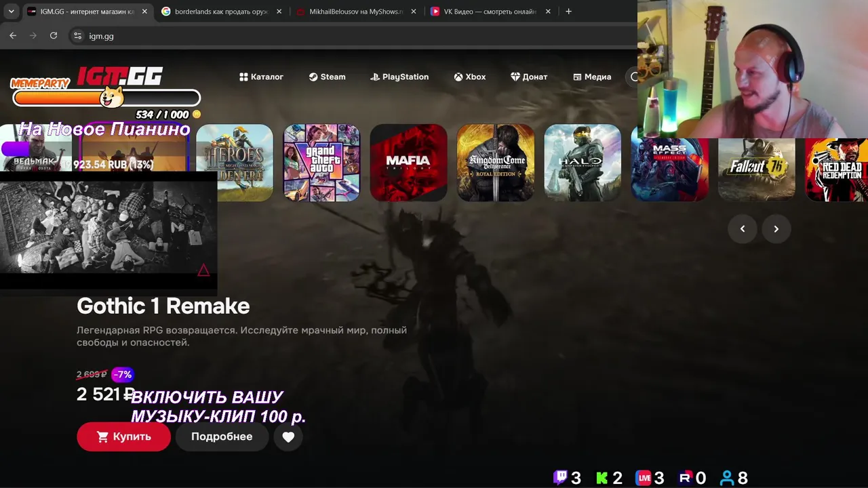Open the Xbox section
This screenshot has height=488, width=868.
tap(470, 77)
